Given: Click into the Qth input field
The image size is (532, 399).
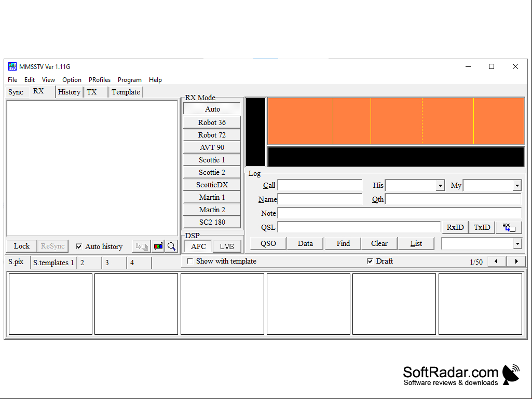Looking at the screenshot, I should tap(453, 199).
